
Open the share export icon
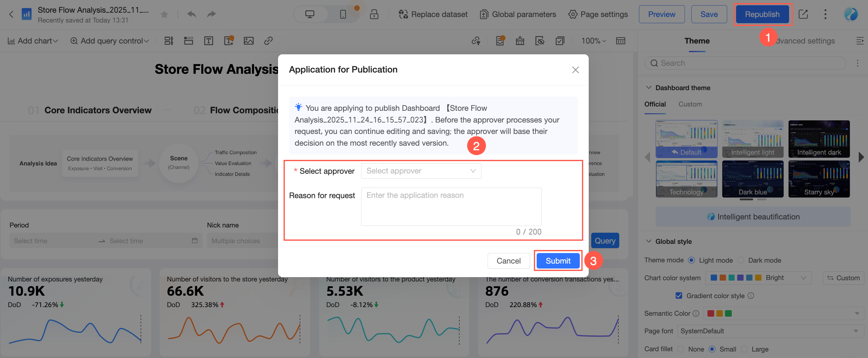click(803, 14)
